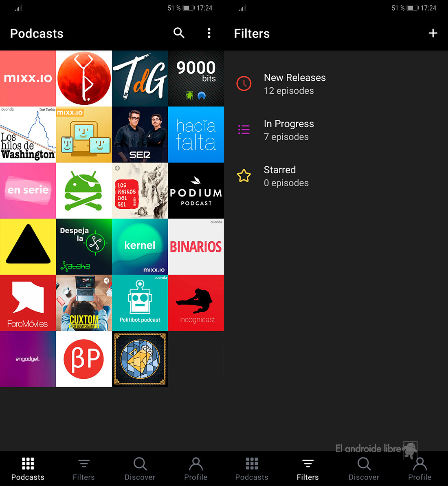448x486 pixels.
Task: Open the mixx.io yellow computers podcast cover
Action: tap(84, 135)
